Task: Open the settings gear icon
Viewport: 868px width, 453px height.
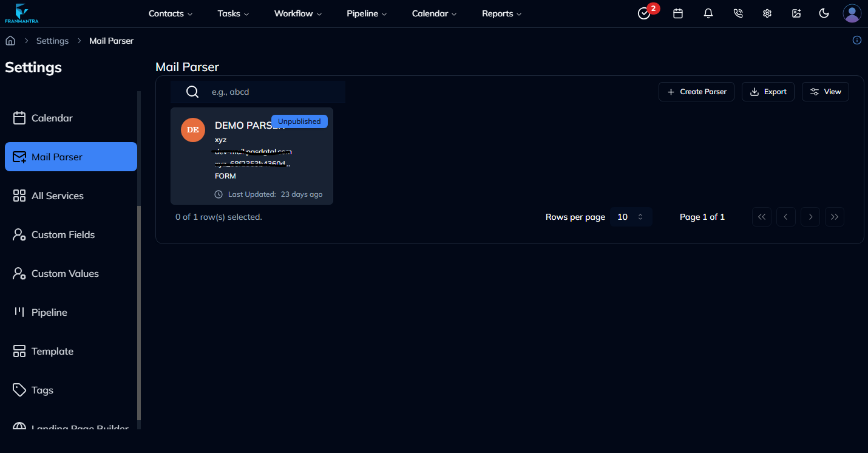Action: [x=767, y=13]
